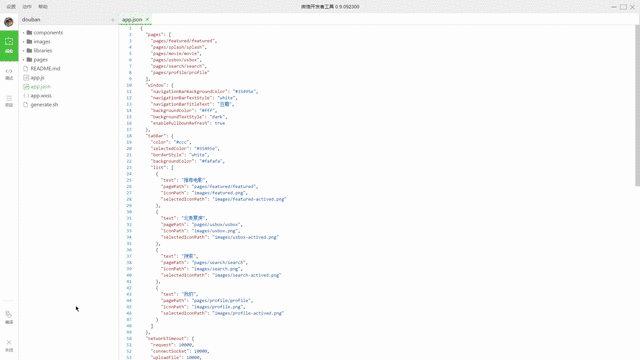The width and height of the screenshot is (640, 360).
Task: Switch to the Debug code-brackets icon
Action: pos(9,74)
